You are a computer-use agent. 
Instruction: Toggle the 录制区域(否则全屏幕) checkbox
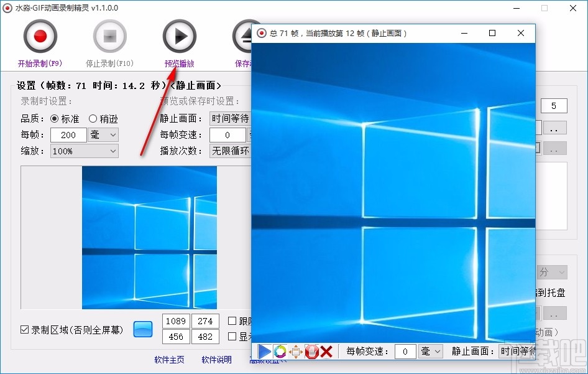click(24, 330)
